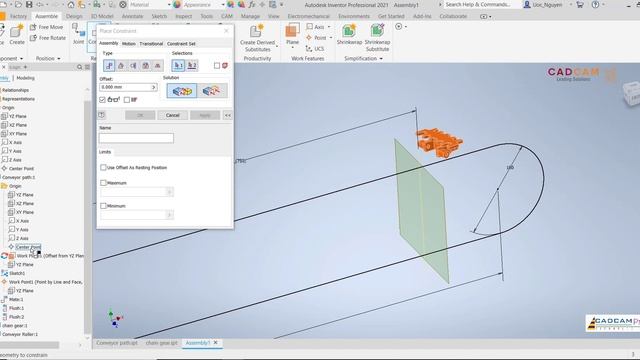Open the user account dropdown Uoc_Nguyen
Screen dimensions: 640x360
pyautogui.click(x=547, y=5)
